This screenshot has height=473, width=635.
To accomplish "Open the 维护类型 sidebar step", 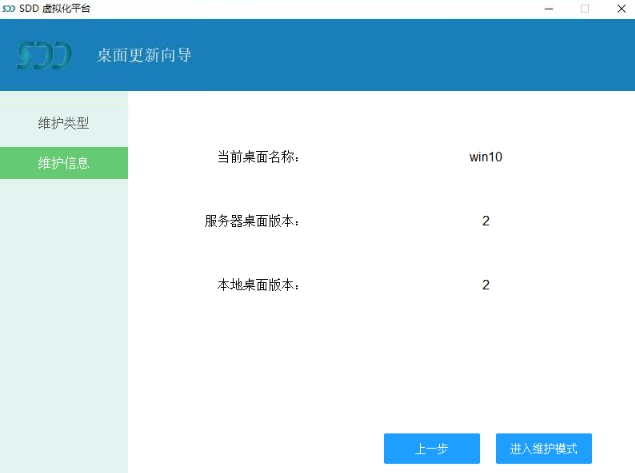I will coord(64,123).
